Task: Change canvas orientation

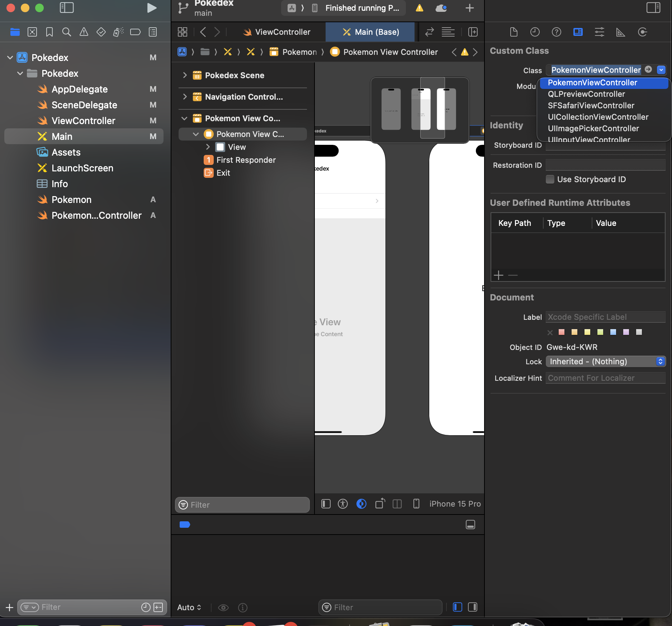Action: coord(380,504)
